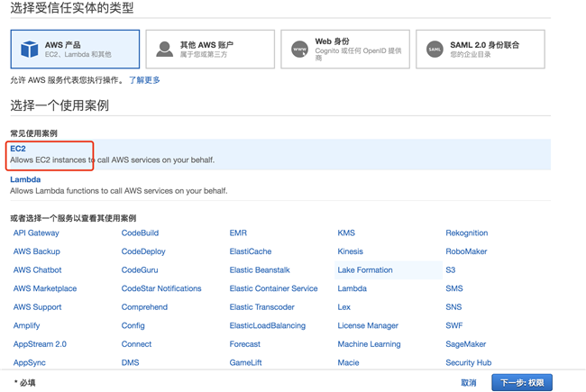Choose Machine Learning service

click(x=369, y=344)
